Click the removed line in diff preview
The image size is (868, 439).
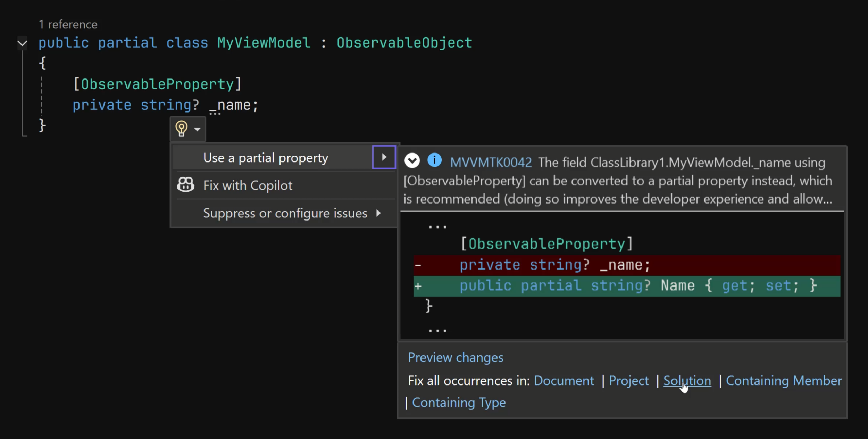coord(627,265)
